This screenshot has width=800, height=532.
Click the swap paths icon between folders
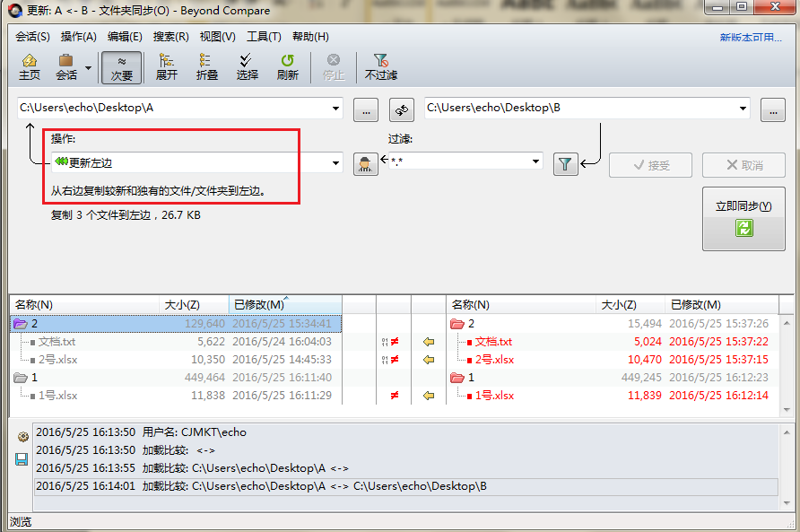click(x=401, y=109)
